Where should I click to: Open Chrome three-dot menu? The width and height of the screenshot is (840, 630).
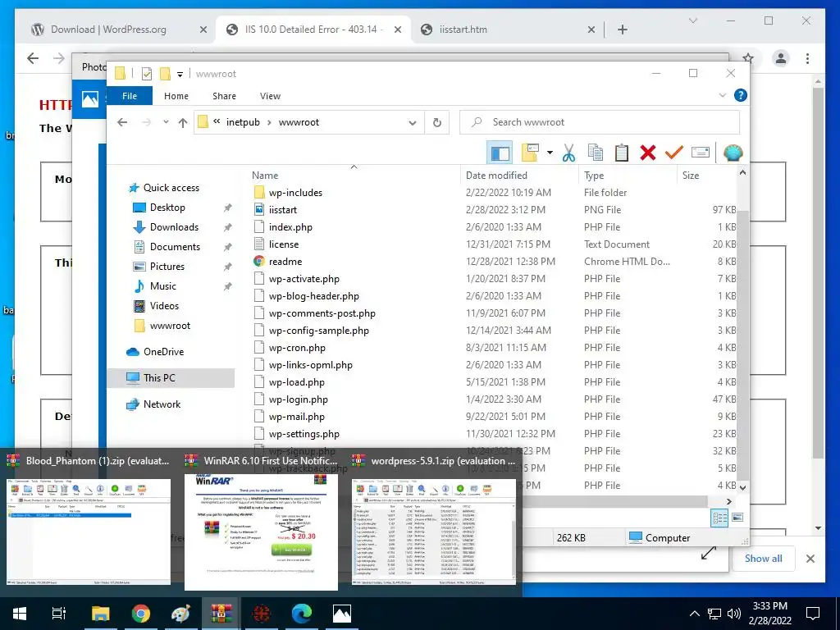tap(807, 58)
